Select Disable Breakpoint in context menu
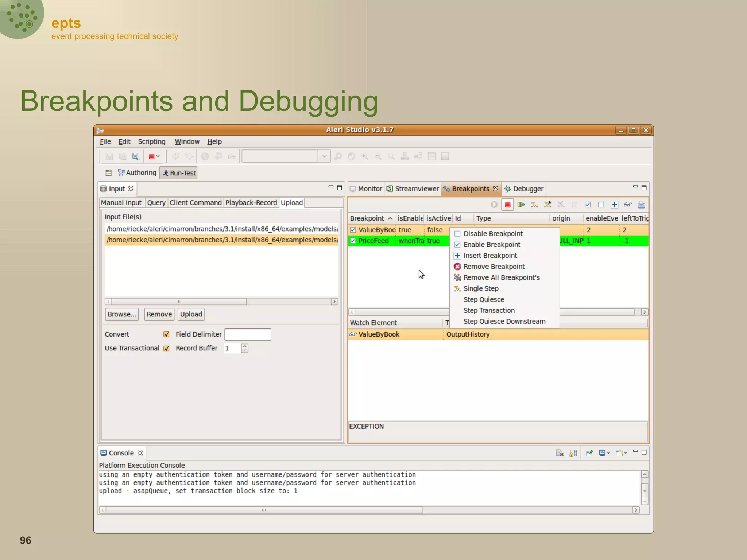Screen dimensions: 747x560 click(504, 234)
